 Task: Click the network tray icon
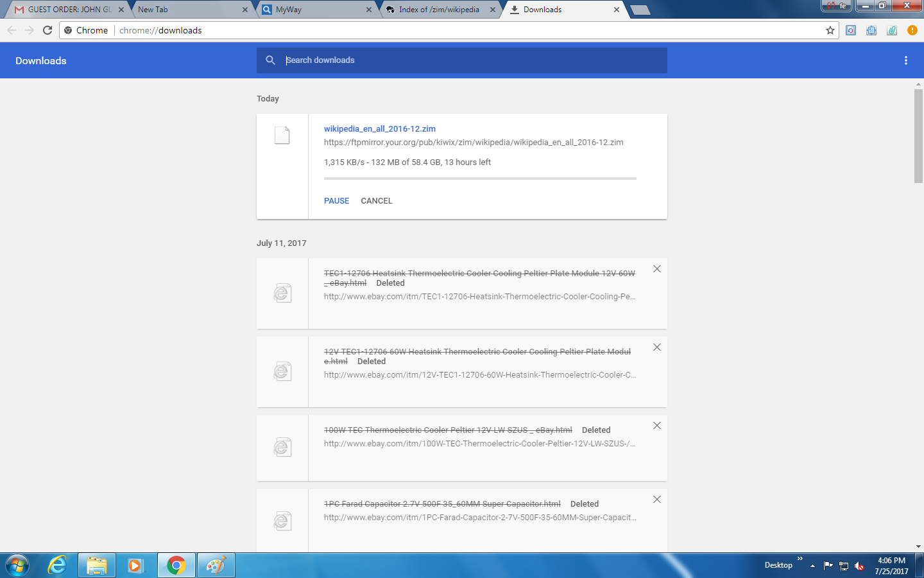point(844,566)
